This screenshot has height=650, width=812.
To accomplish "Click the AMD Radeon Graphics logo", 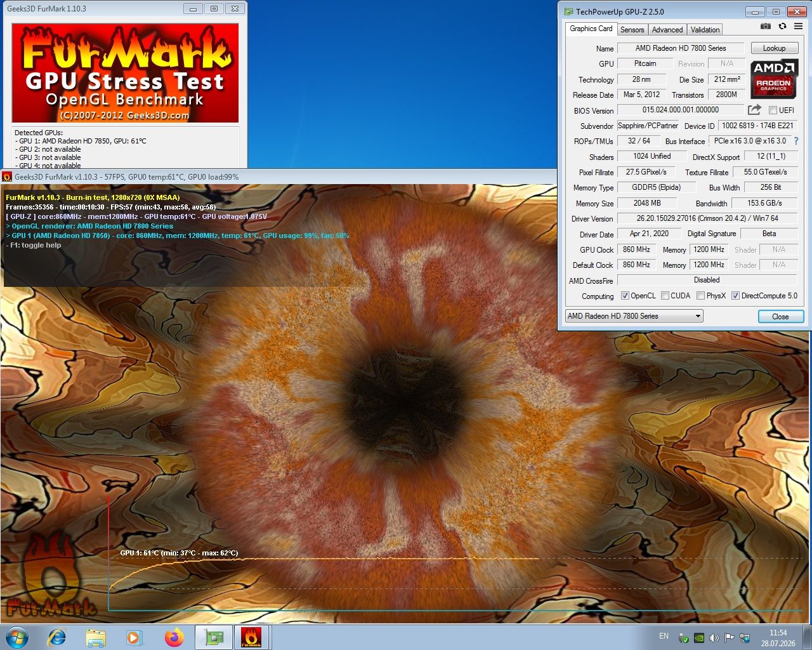I will point(774,79).
